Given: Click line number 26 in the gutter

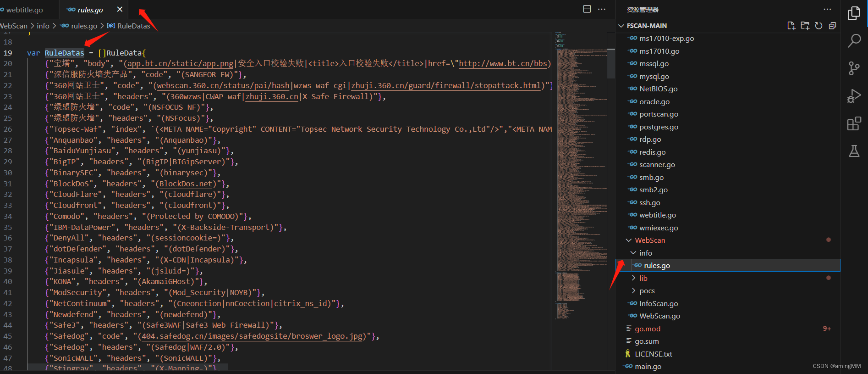Looking at the screenshot, I should pyautogui.click(x=8, y=129).
